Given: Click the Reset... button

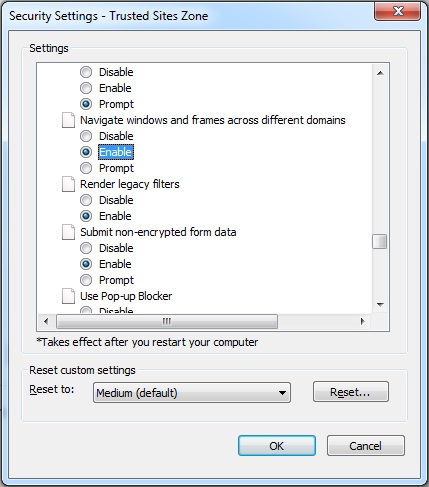Looking at the screenshot, I should [x=351, y=392].
